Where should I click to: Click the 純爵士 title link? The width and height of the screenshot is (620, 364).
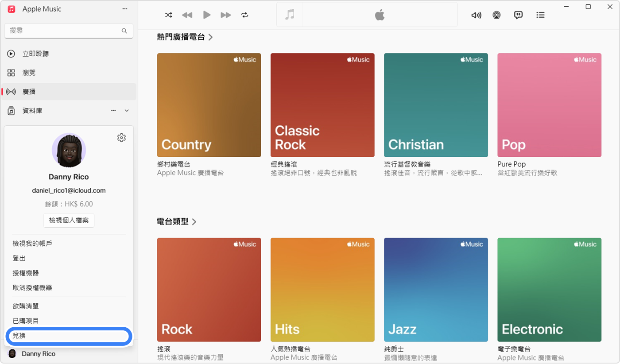[394, 349]
